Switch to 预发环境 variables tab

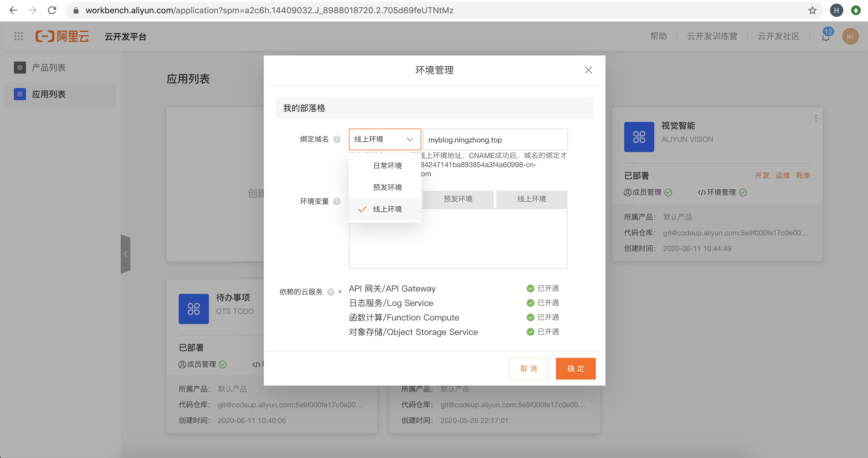point(458,199)
